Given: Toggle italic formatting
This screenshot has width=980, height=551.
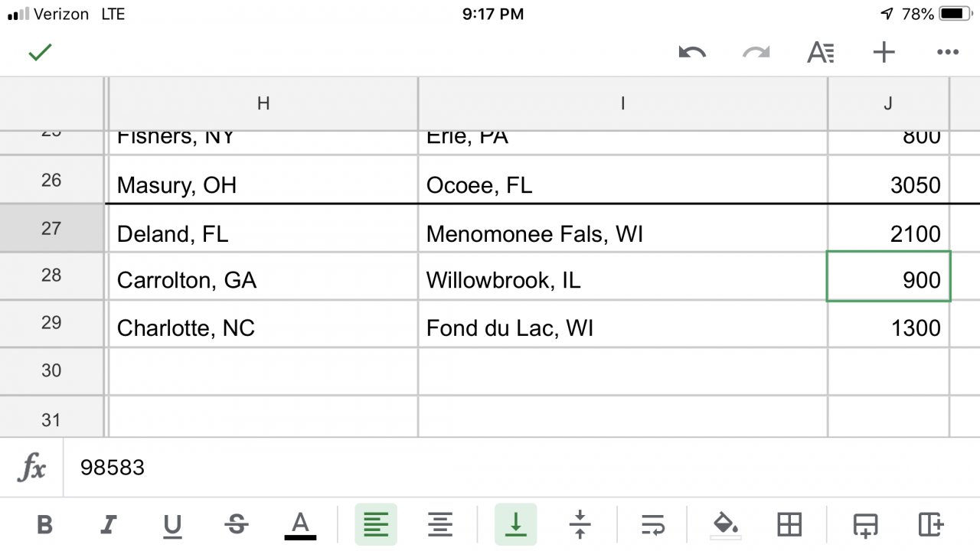Looking at the screenshot, I should point(109,525).
